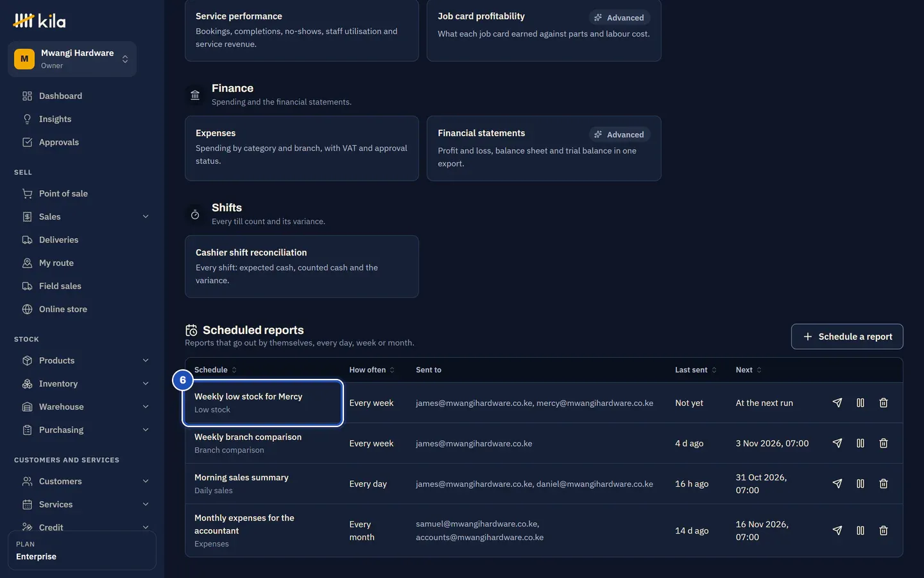Open the Expenses report card

[302, 148]
